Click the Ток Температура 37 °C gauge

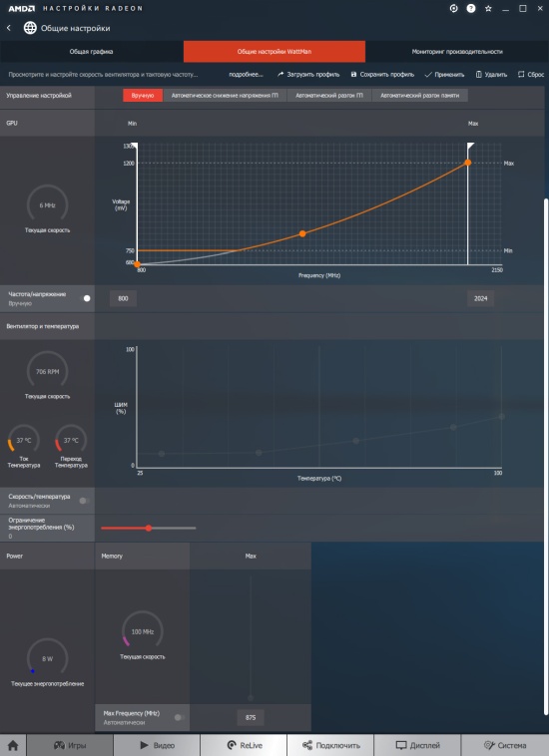coord(24,440)
